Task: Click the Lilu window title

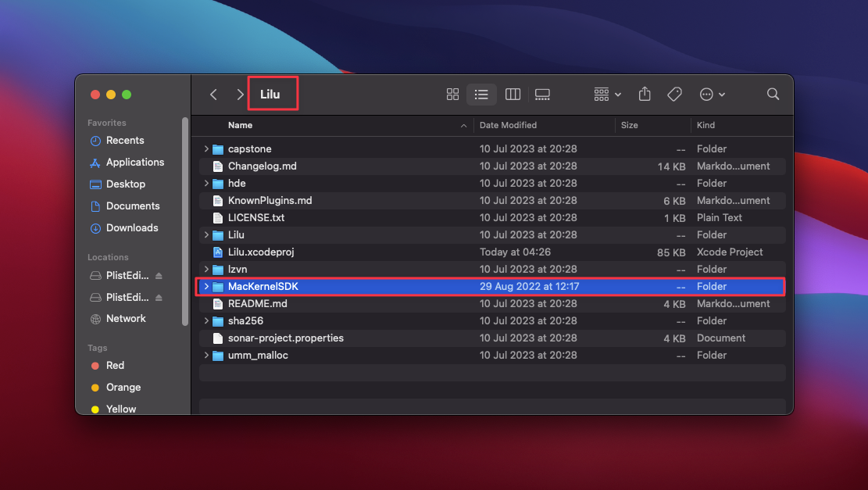Action: (270, 94)
